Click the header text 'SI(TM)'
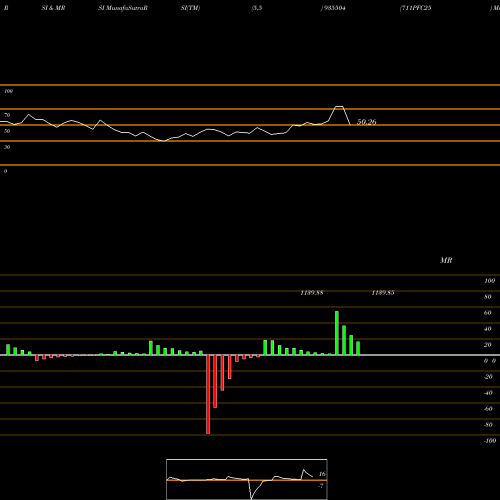Viewport: 500px width, 500px height. click(190, 8)
